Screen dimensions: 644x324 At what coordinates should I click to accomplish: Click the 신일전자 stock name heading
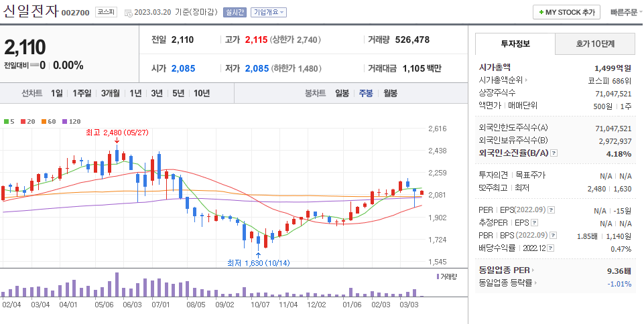point(30,10)
